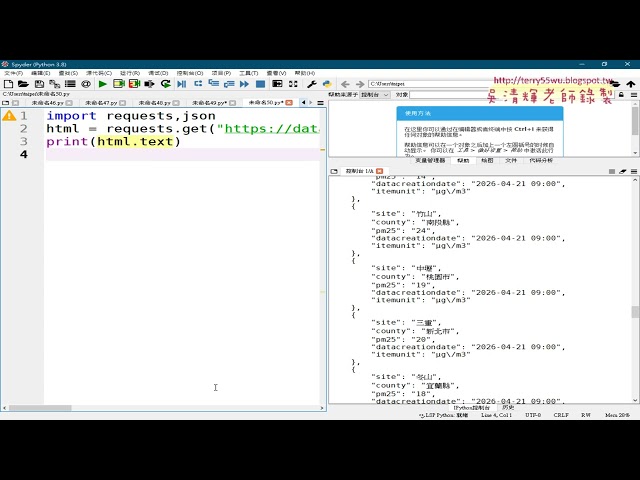640x480 pixels.
Task: Open the 編輯(E) menu
Action: point(40,73)
